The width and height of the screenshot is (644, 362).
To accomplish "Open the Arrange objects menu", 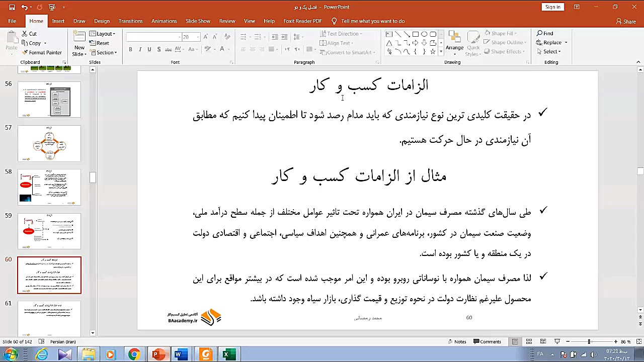I will pos(454,42).
